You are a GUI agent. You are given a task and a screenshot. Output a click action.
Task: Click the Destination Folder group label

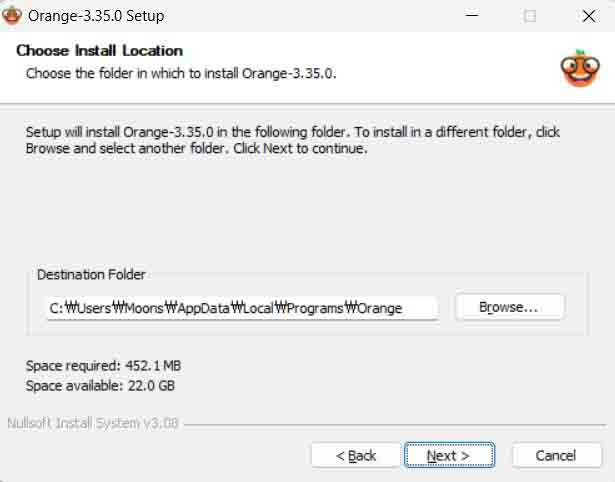pos(91,275)
